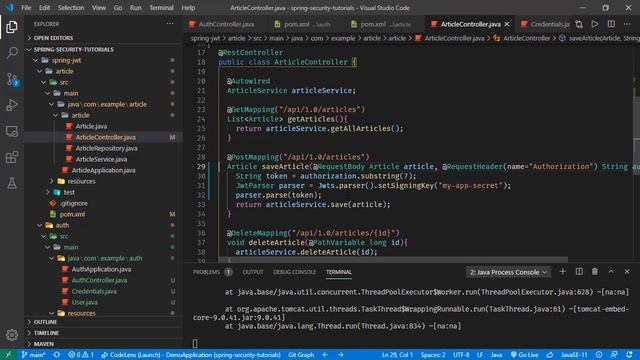Switch to the Debug Console tab

click(x=294, y=272)
